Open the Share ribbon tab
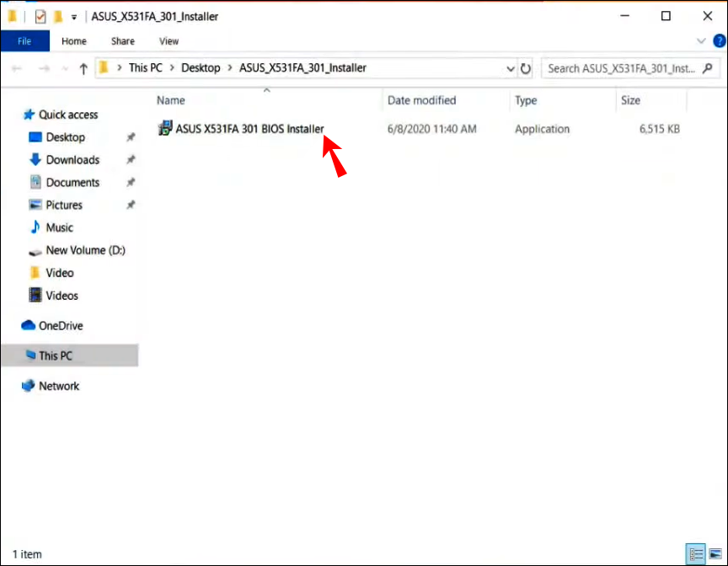728x566 pixels. tap(122, 41)
